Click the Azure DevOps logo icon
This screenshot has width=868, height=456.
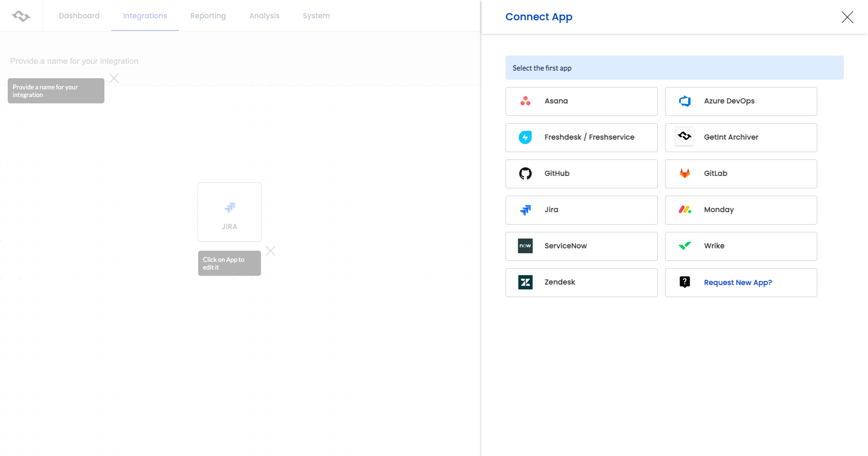point(685,101)
